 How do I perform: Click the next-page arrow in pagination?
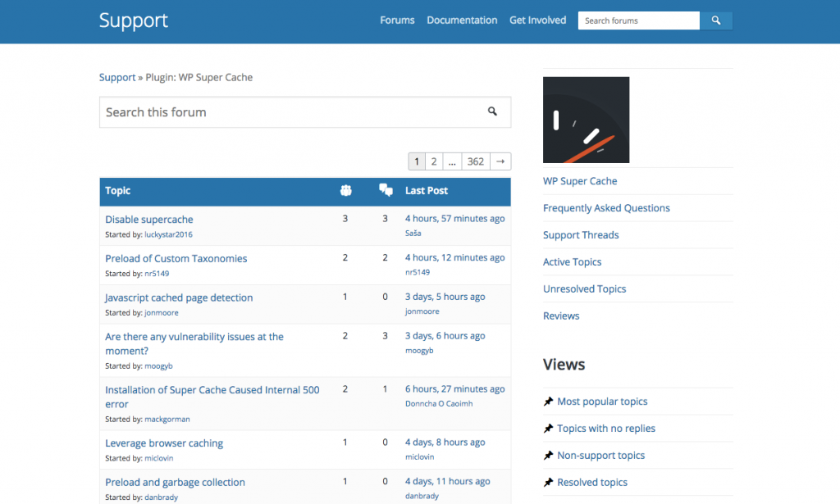(500, 161)
